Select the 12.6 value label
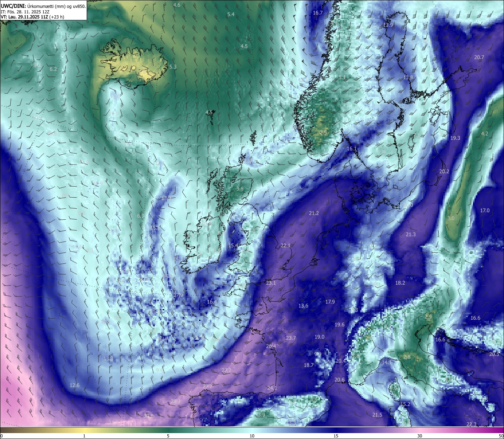 (74, 385)
